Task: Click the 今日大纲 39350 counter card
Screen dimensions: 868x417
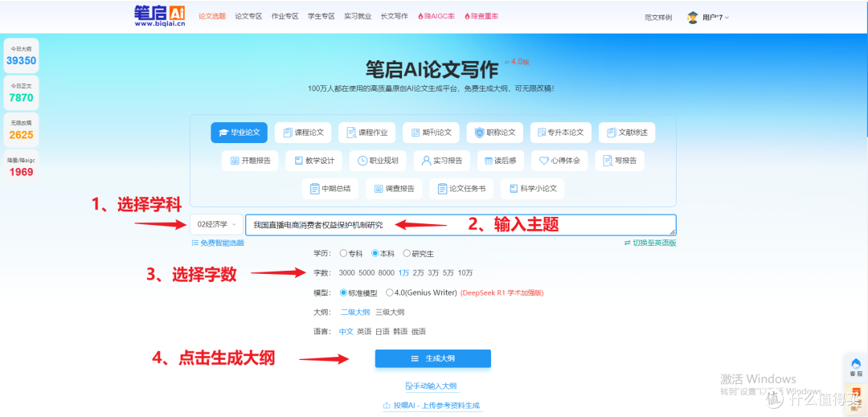Action: (x=21, y=56)
